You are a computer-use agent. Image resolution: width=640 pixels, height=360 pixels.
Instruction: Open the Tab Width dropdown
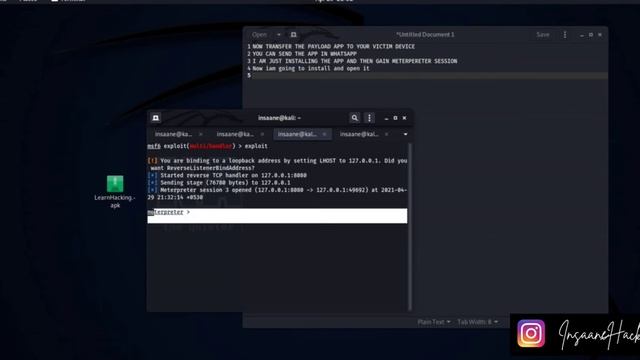click(478, 322)
